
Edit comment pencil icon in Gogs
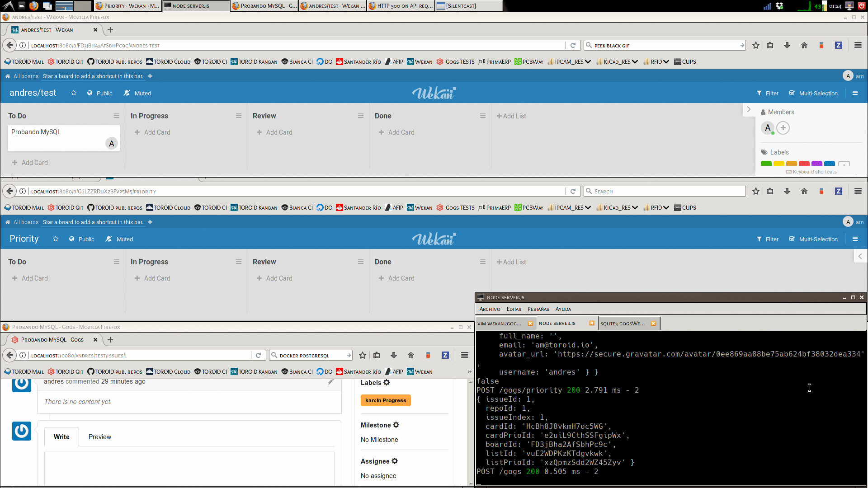tap(330, 382)
